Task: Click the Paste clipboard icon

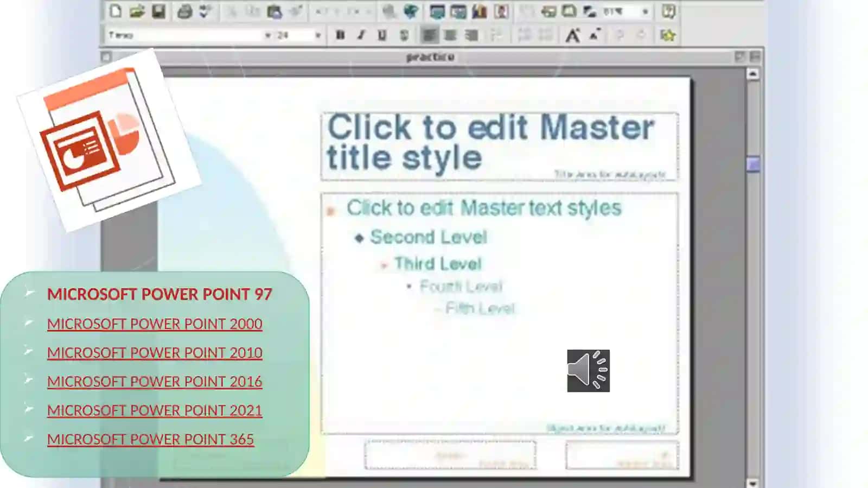Action: (275, 11)
